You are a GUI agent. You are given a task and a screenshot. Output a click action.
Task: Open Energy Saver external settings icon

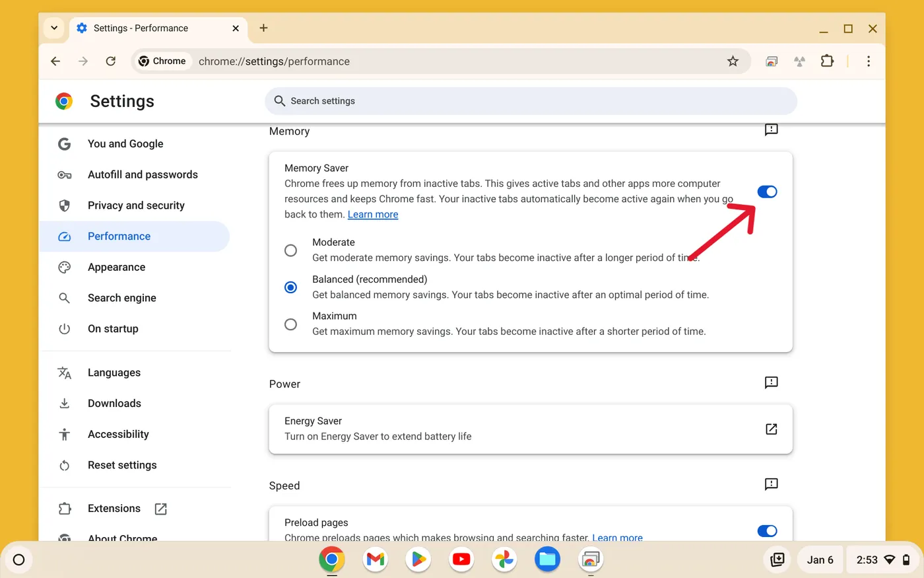coord(771,429)
